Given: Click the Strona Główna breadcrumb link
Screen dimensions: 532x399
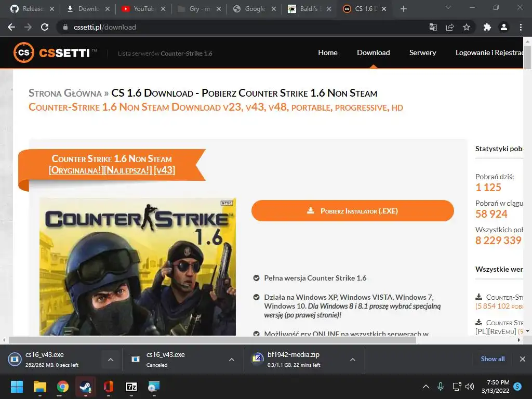Looking at the screenshot, I should (65, 93).
